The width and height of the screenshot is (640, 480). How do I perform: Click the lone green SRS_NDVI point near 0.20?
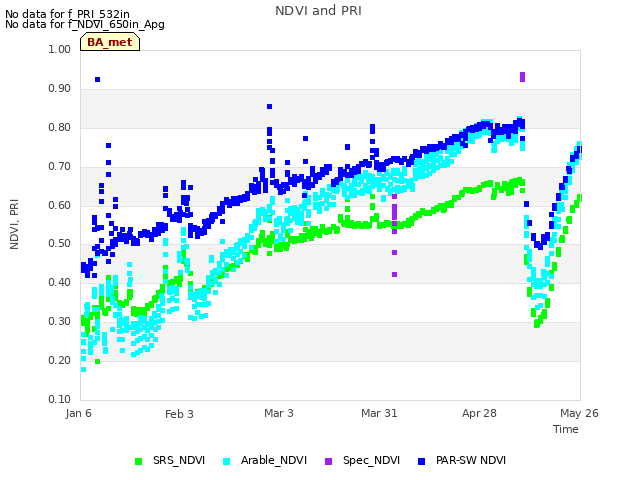[x=98, y=362]
